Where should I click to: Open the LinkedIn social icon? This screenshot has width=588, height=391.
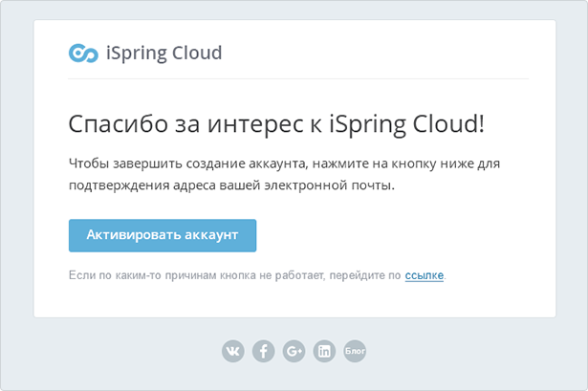pyautogui.click(x=324, y=351)
